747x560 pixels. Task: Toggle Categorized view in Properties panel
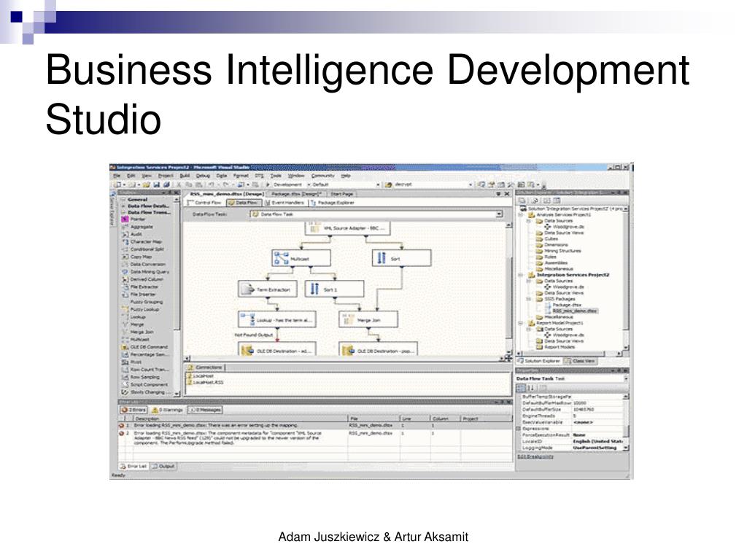(x=521, y=388)
